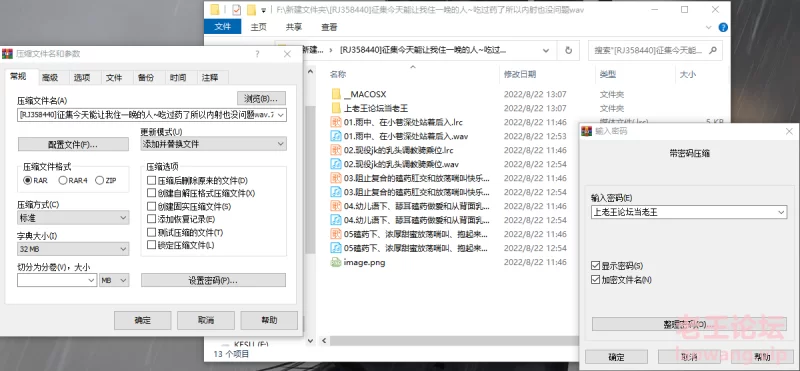Screen dimensions: 800x371
Task: Click 取消 in 压缩文件名和参数 dialog
Action: [x=206, y=320]
